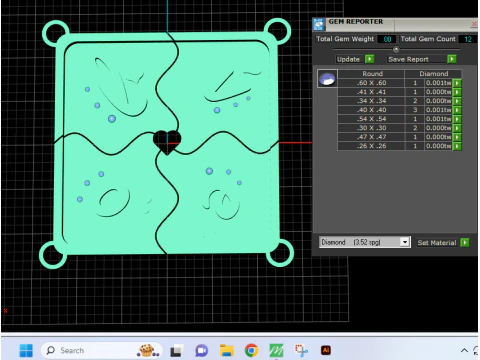Click the Diamond column header
Screen dimensions: 480x360
tap(433, 74)
